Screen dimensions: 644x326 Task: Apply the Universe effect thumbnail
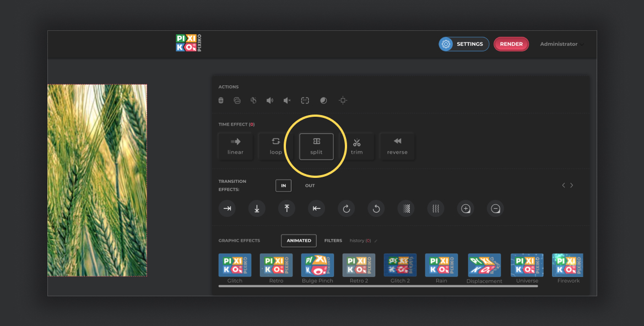tap(527, 265)
